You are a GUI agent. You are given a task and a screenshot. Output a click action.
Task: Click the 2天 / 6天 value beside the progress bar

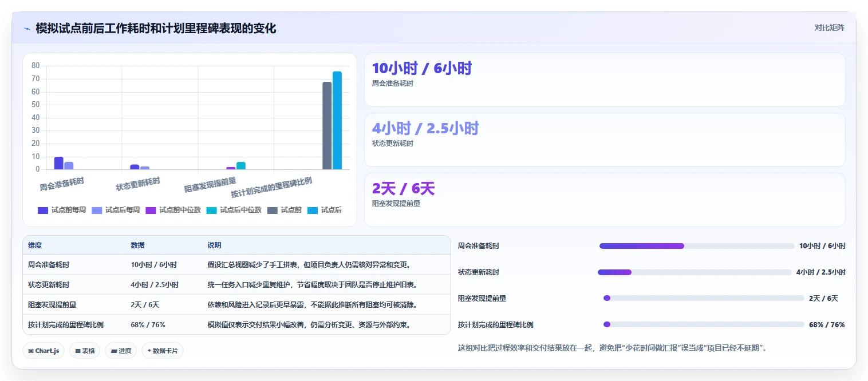pyautogui.click(x=823, y=298)
